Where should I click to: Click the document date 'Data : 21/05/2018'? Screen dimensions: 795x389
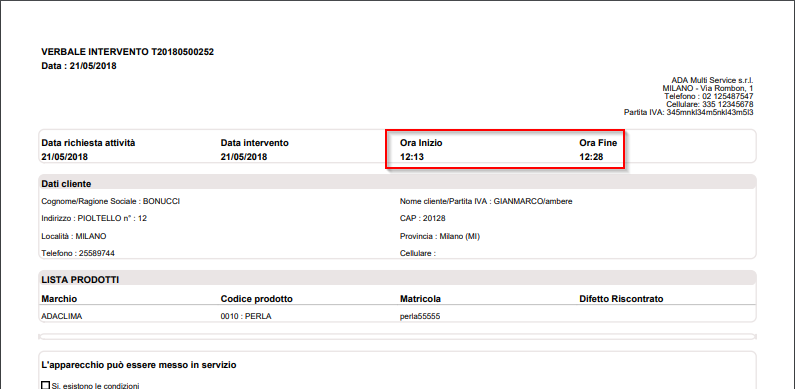(x=79, y=65)
